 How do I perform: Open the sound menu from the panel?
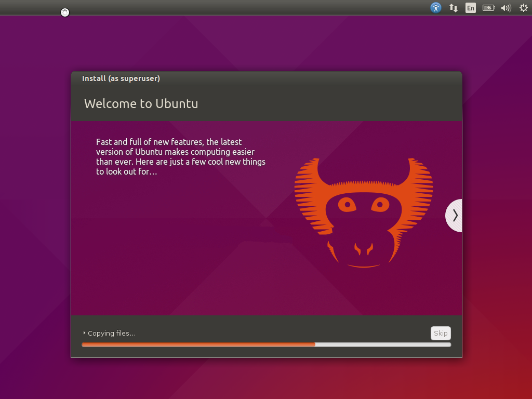(506, 8)
